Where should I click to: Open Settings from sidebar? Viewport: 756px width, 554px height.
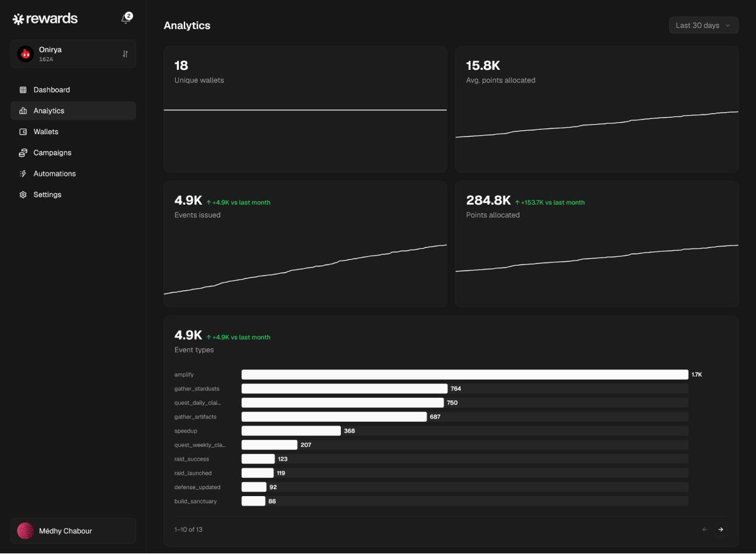point(73,195)
